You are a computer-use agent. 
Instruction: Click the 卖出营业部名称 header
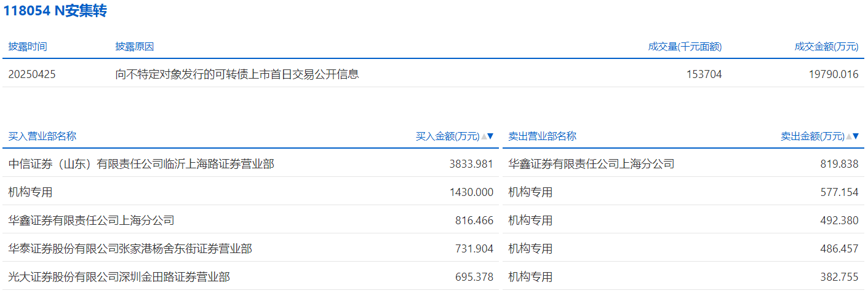(542, 136)
